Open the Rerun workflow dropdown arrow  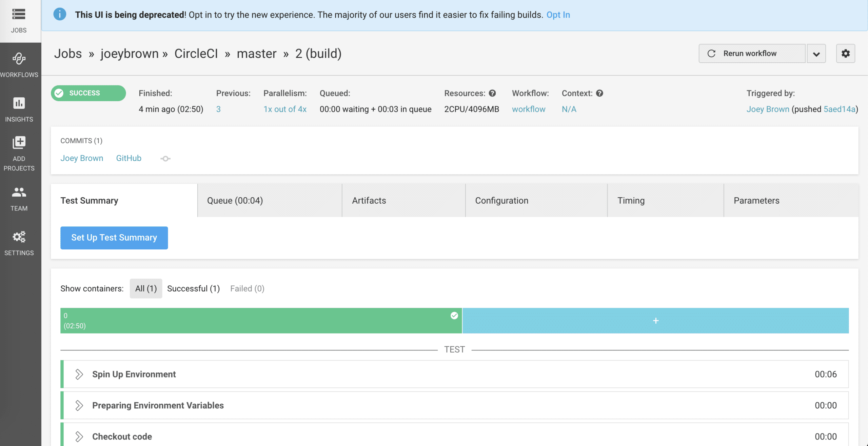click(x=816, y=54)
